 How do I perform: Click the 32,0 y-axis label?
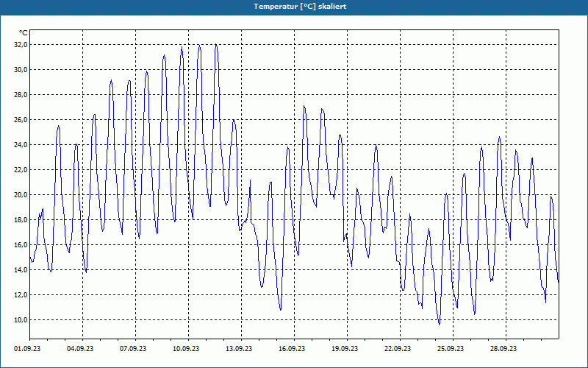[x=21, y=45]
